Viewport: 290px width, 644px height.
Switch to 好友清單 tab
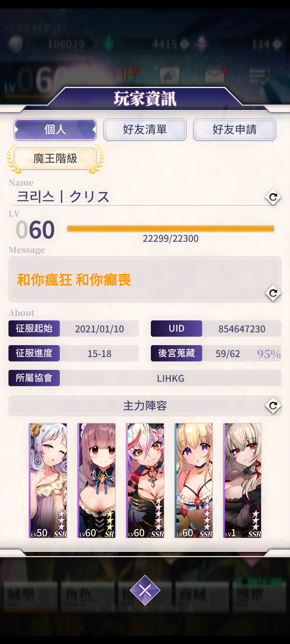coord(145,129)
